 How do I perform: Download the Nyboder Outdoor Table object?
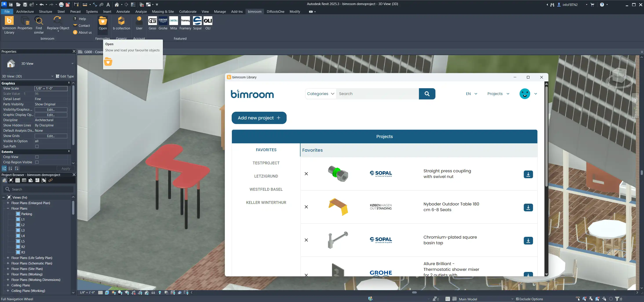tap(528, 207)
